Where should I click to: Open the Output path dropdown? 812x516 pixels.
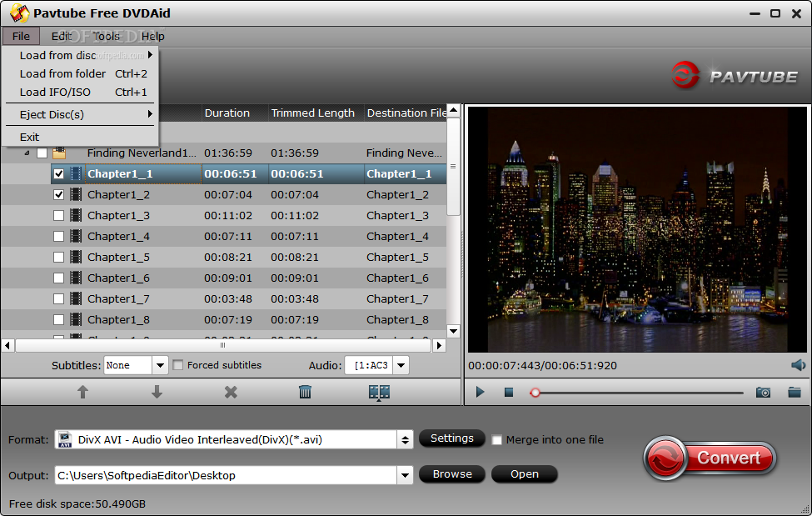pos(405,475)
